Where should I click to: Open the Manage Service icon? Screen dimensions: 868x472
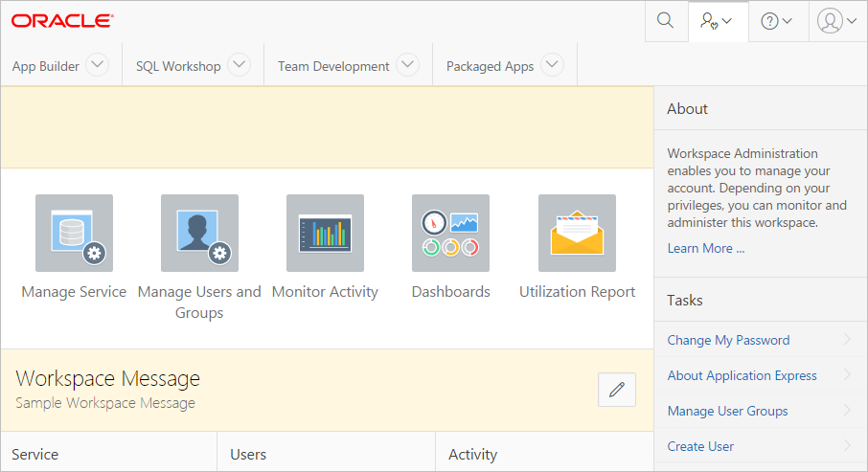tap(74, 234)
